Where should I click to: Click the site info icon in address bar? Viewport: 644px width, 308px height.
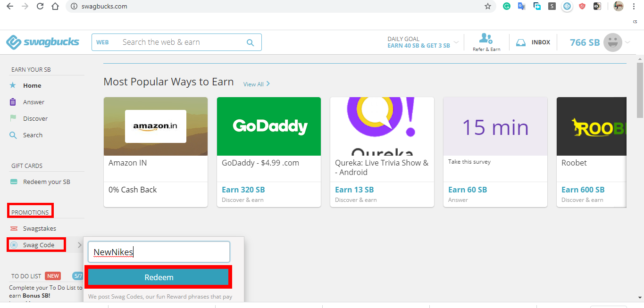tap(74, 7)
